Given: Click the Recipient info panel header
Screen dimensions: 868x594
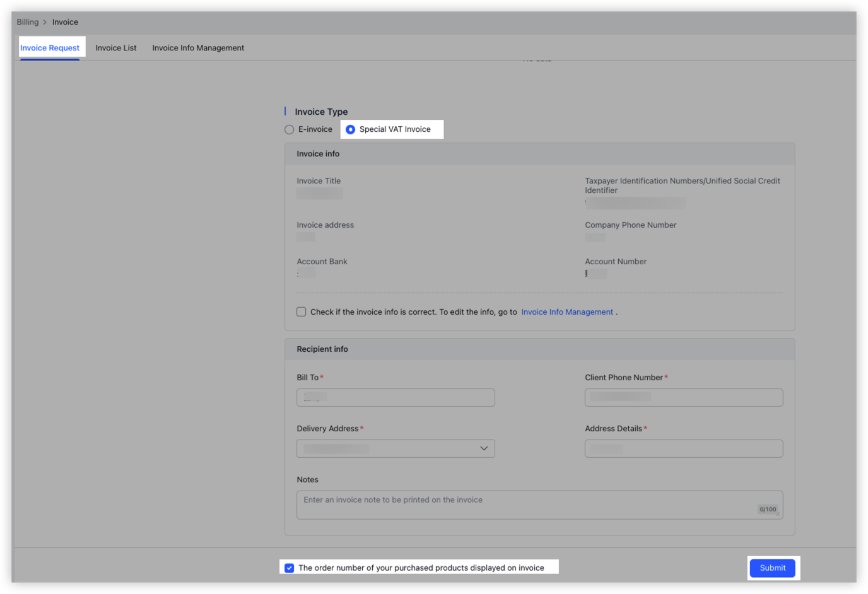Looking at the screenshot, I should pyautogui.click(x=322, y=349).
